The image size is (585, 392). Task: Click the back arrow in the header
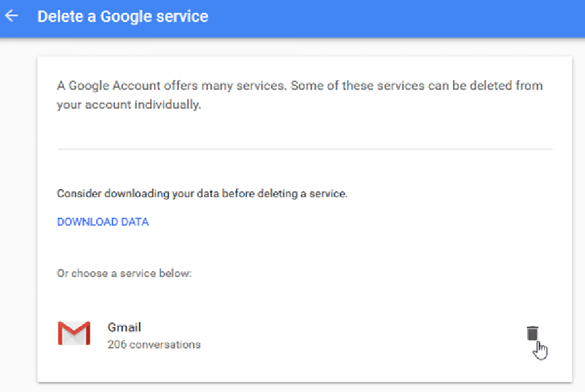[12, 16]
